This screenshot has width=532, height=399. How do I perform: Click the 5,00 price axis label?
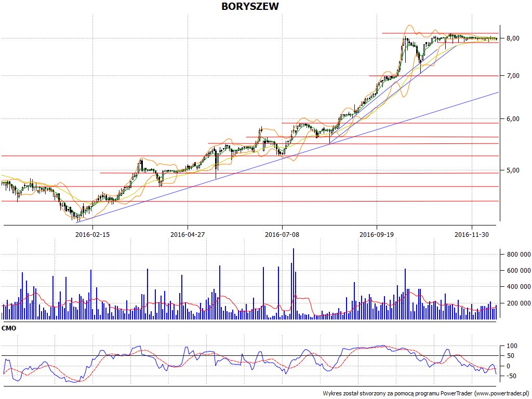pyautogui.click(x=513, y=170)
